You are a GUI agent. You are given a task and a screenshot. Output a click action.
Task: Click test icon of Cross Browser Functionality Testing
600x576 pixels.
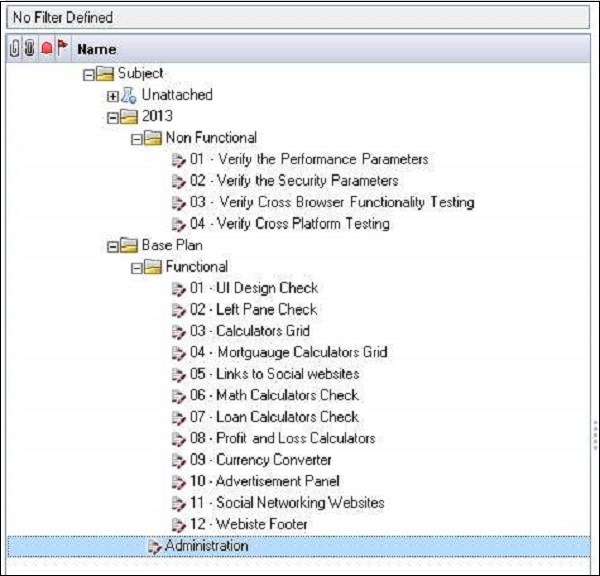(x=179, y=203)
